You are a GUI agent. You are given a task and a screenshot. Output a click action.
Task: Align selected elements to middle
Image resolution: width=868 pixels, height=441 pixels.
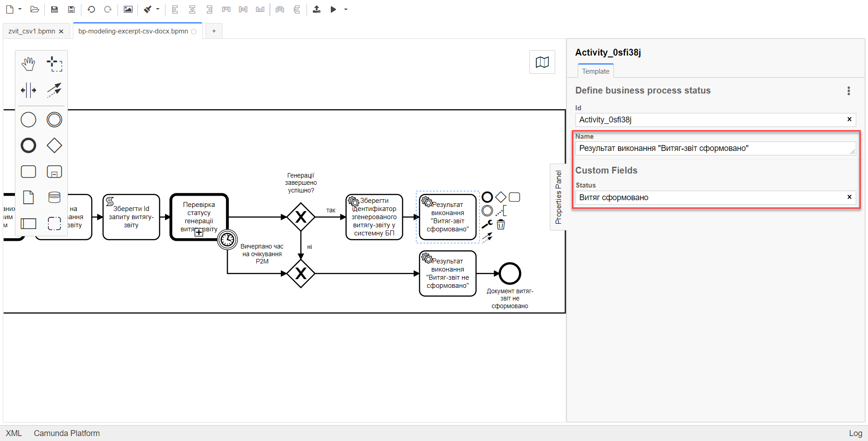point(243,9)
